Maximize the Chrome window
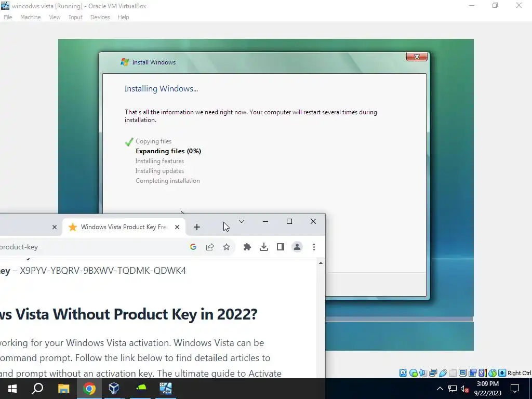The height and width of the screenshot is (399, 532). coord(289,221)
